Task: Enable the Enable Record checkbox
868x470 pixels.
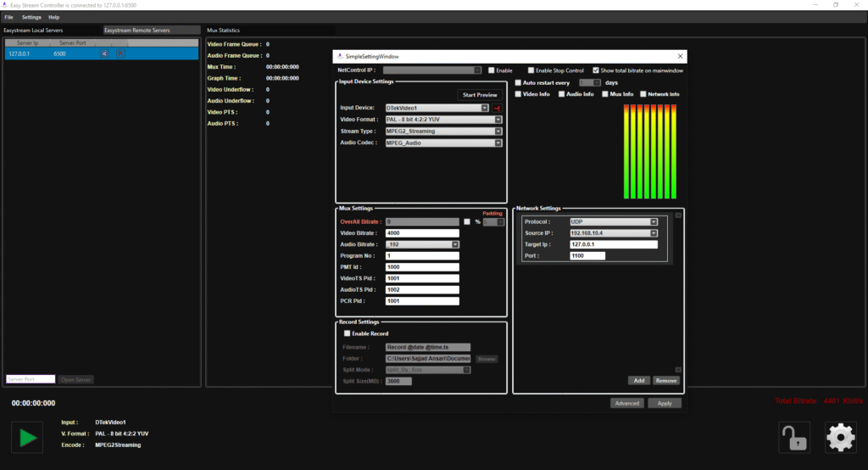Action: click(x=348, y=333)
